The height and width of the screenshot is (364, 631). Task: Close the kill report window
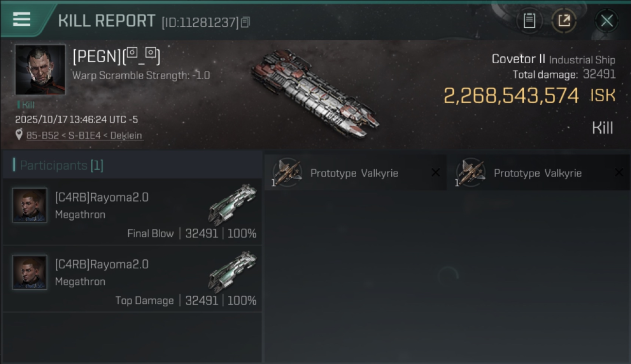pyautogui.click(x=607, y=21)
